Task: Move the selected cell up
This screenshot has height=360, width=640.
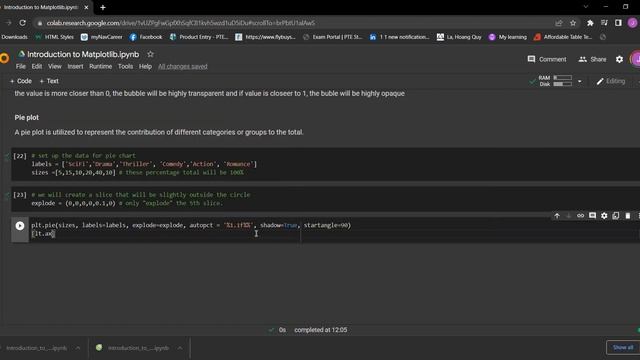Action: (x=557, y=216)
